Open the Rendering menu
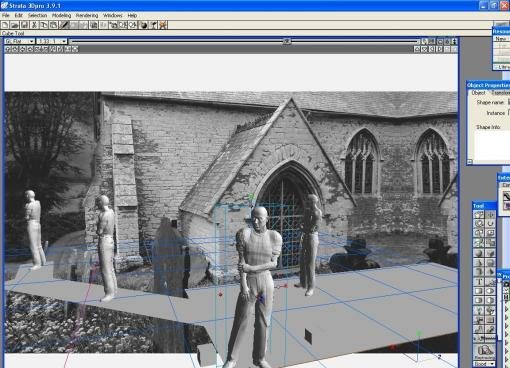This screenshot has height=368, width=510. [87, 15]
